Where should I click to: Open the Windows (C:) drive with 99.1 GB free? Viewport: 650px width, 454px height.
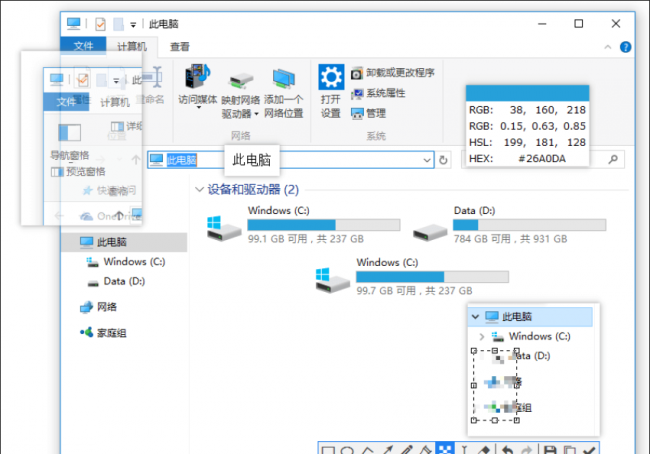[x=303, y=224]
